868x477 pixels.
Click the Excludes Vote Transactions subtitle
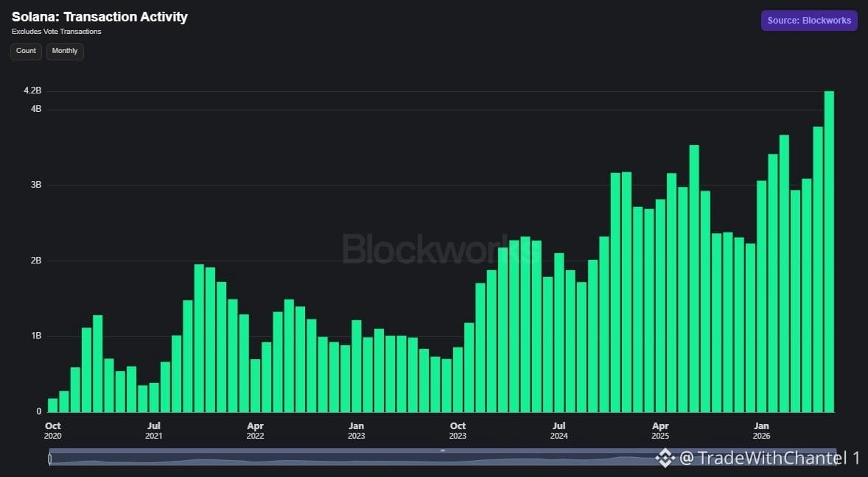pos(57,32)
